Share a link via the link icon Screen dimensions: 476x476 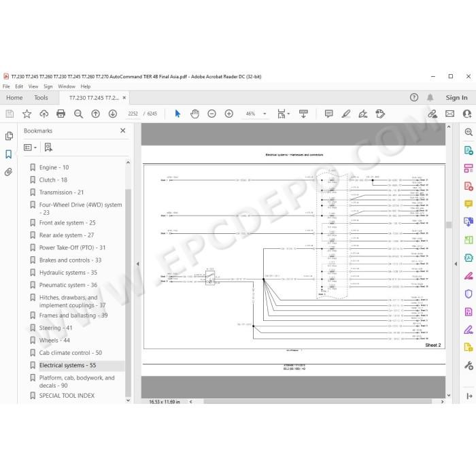(432, 114)
